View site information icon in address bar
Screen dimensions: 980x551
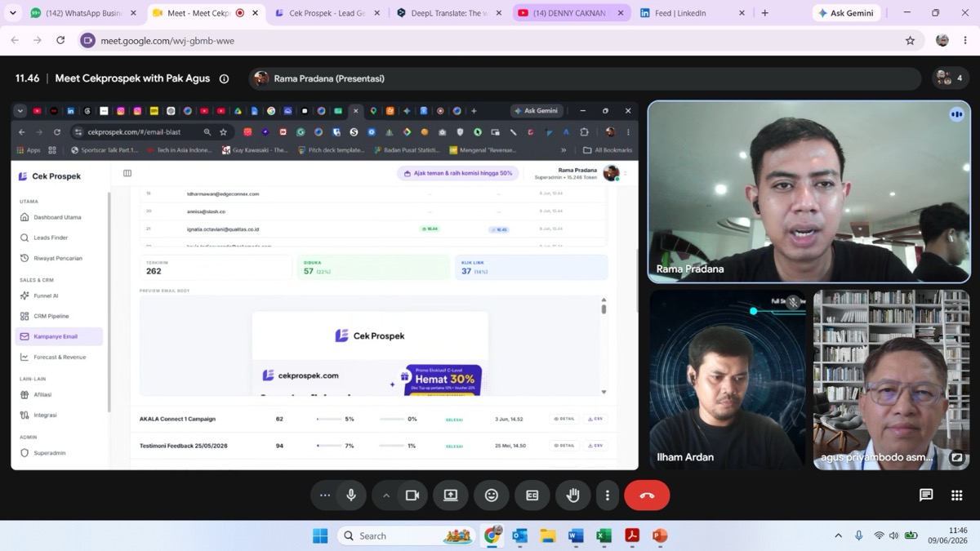point(88,41)
